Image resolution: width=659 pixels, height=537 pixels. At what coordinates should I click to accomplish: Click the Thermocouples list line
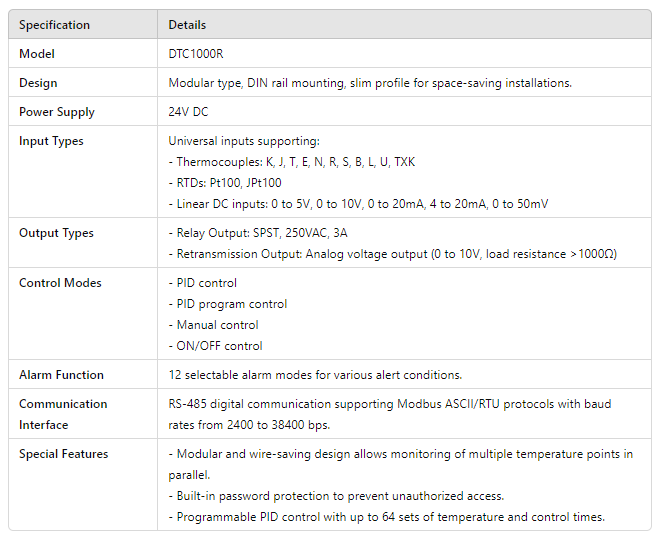[292, 162]
